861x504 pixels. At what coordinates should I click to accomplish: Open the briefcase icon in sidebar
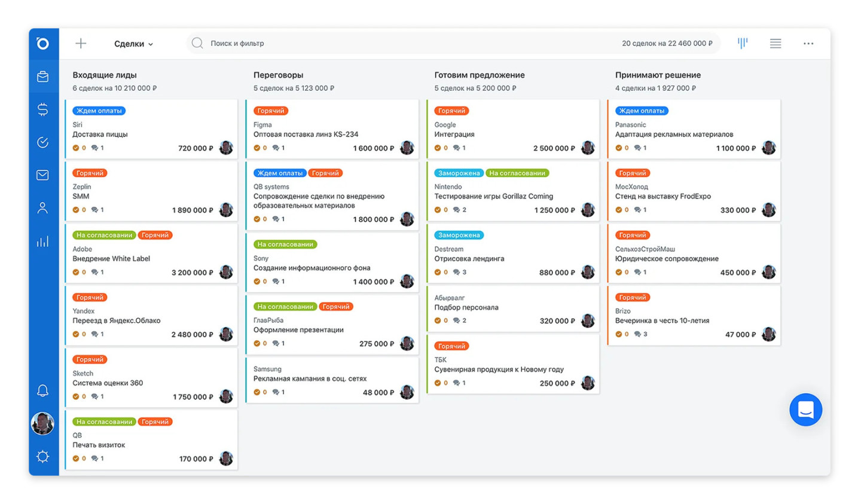(42, 77)
